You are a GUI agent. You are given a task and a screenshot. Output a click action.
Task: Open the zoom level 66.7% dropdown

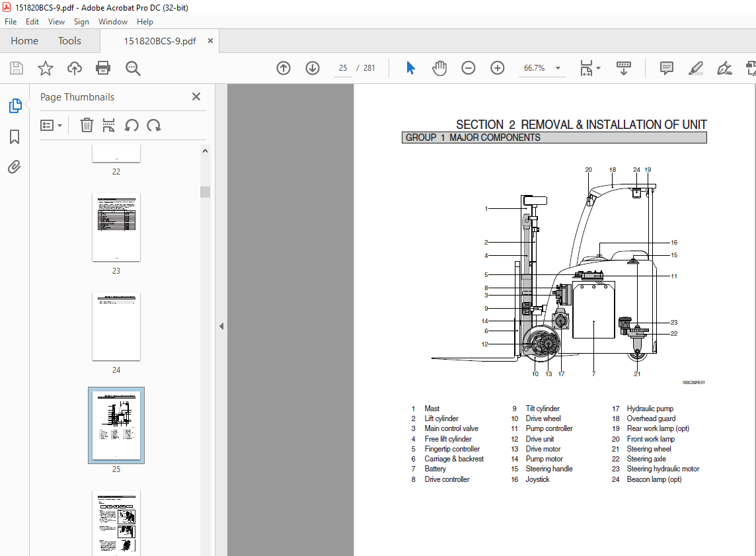(x=558, y=68)
